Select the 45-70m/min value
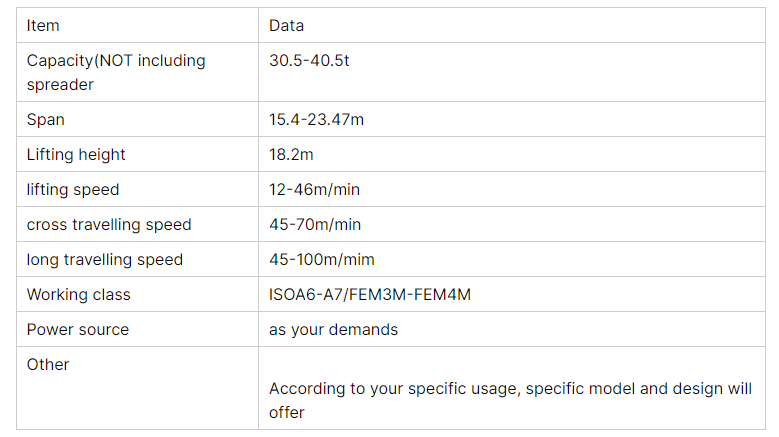 coord(315,224)
